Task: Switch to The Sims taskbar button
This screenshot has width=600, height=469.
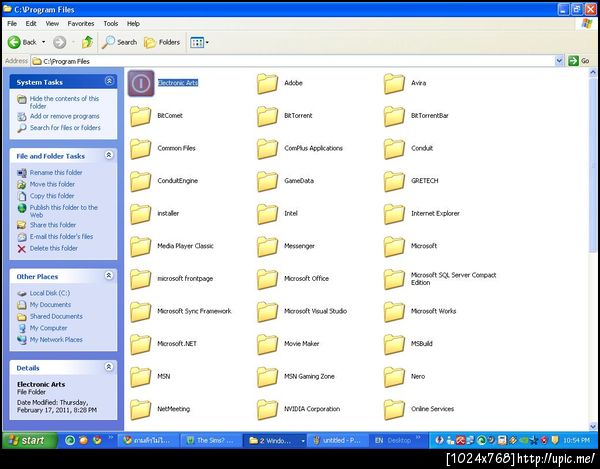Action: click(x=211, y=441)
